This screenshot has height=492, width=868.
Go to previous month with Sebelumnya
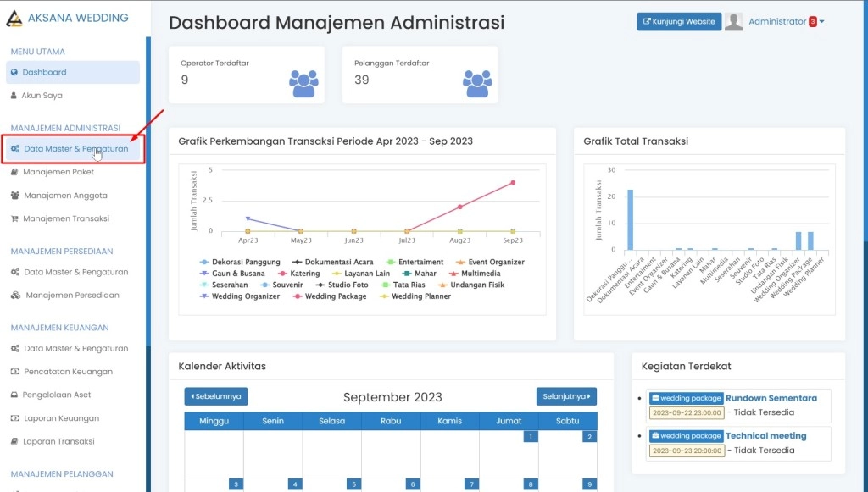(216, 396)
